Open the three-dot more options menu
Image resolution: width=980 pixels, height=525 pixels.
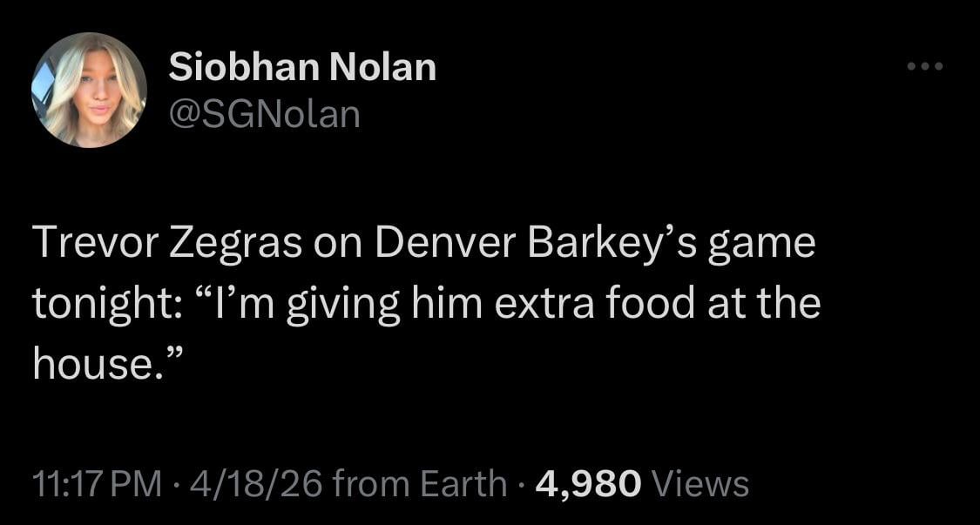pyautogui.click(x=926, y=66)
